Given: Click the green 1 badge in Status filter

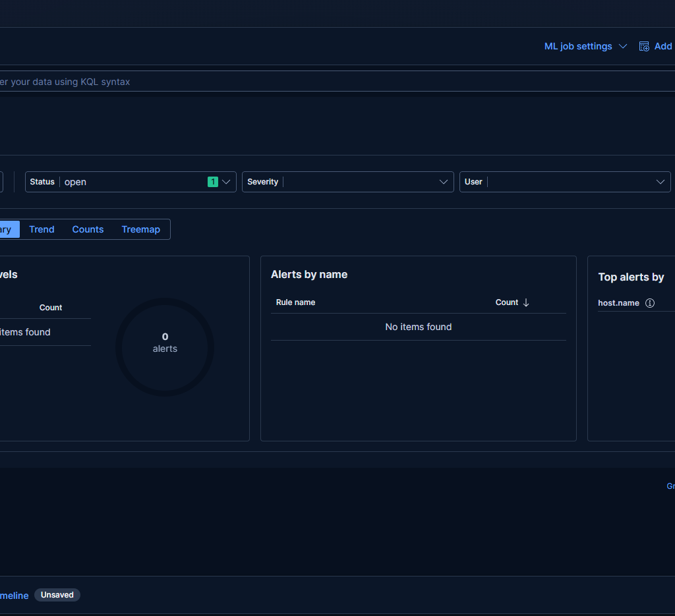Looking at the screenshot, I should pyautogui.click(x=213, y=182).
